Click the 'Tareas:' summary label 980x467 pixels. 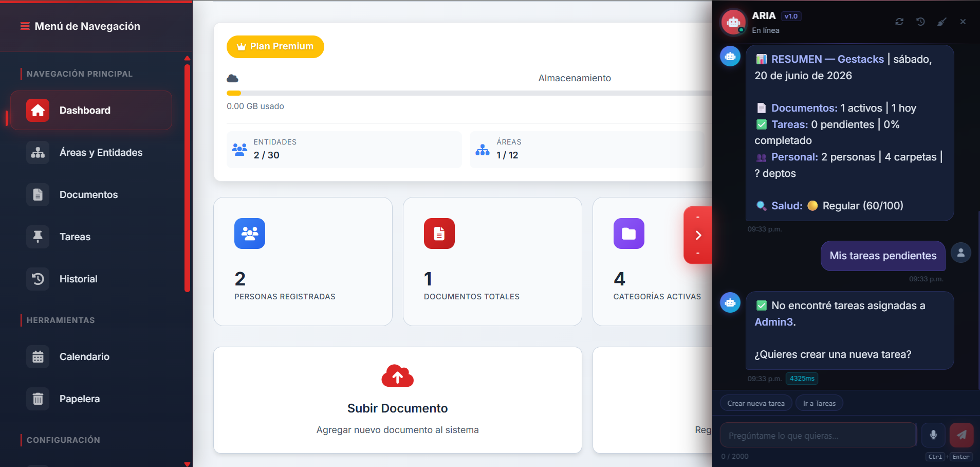click(789, 124)
